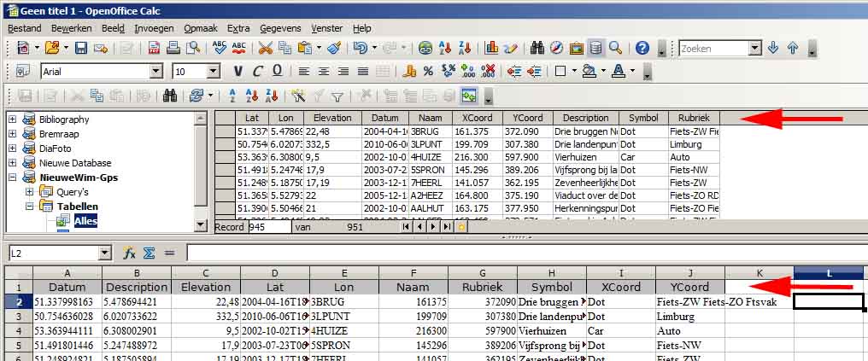Undo the last action
The width and height of the screenshot is (868, 361).
pos(360,48)
